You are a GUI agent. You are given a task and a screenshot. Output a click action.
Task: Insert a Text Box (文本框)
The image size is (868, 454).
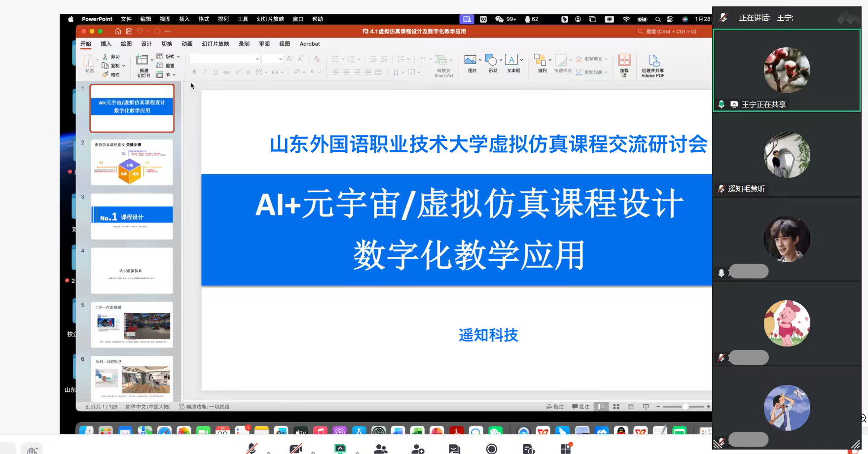click(x=512, y=61)
